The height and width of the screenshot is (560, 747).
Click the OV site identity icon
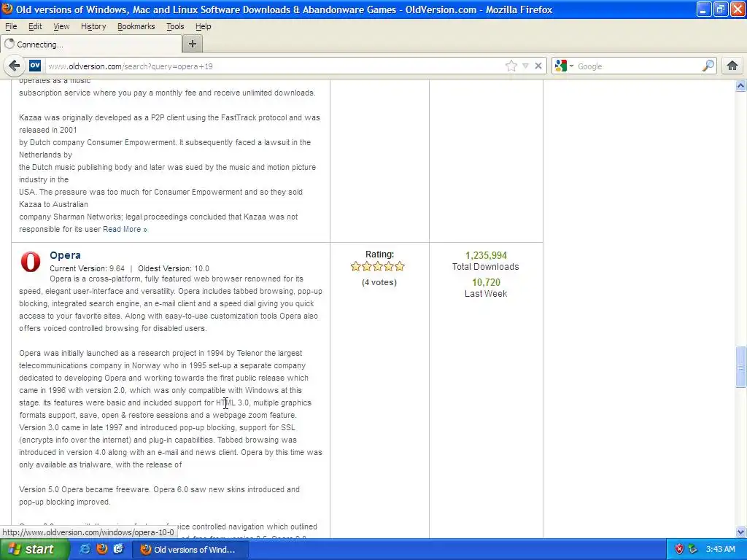[35, 66]
